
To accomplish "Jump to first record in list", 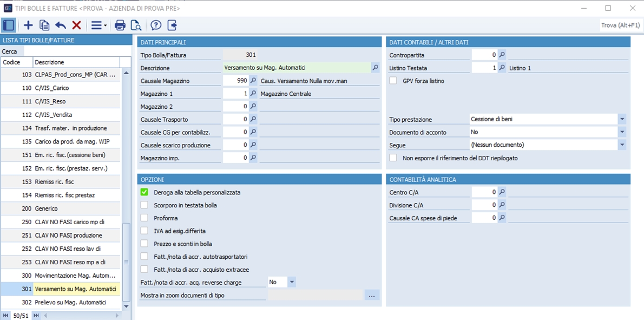I will coord(5,316).
